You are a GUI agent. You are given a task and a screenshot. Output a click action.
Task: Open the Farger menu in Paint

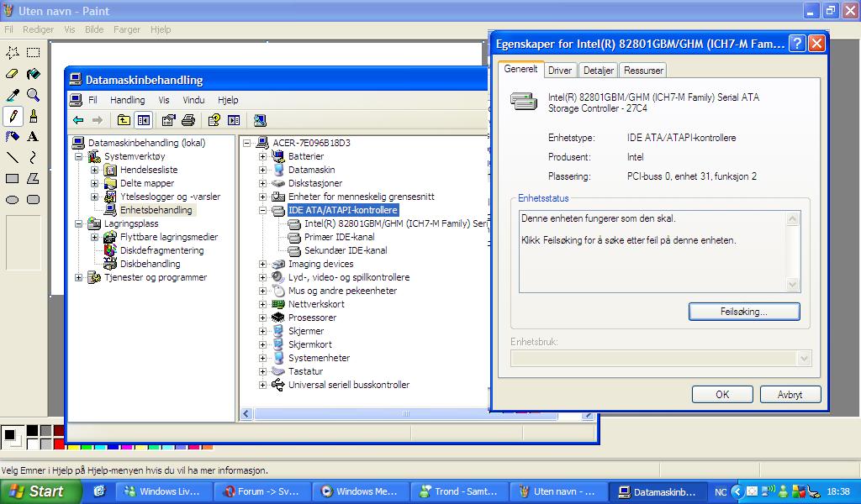click(127, 29)
